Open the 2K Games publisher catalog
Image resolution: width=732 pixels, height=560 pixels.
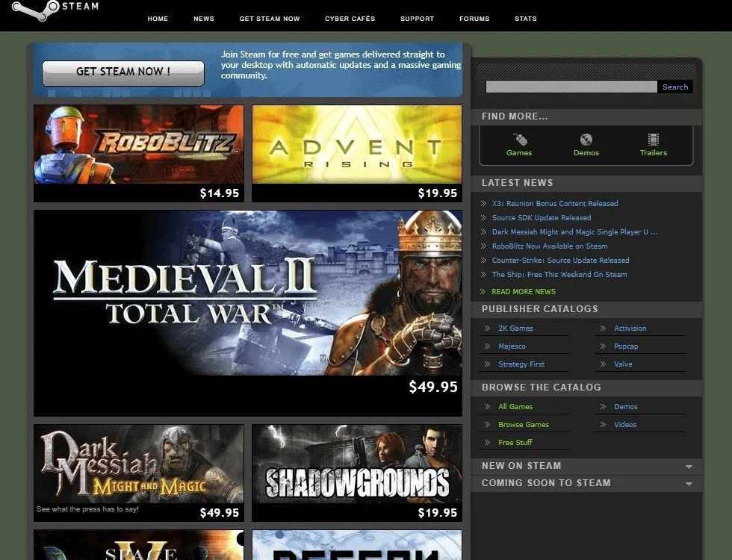coord(515,328)
